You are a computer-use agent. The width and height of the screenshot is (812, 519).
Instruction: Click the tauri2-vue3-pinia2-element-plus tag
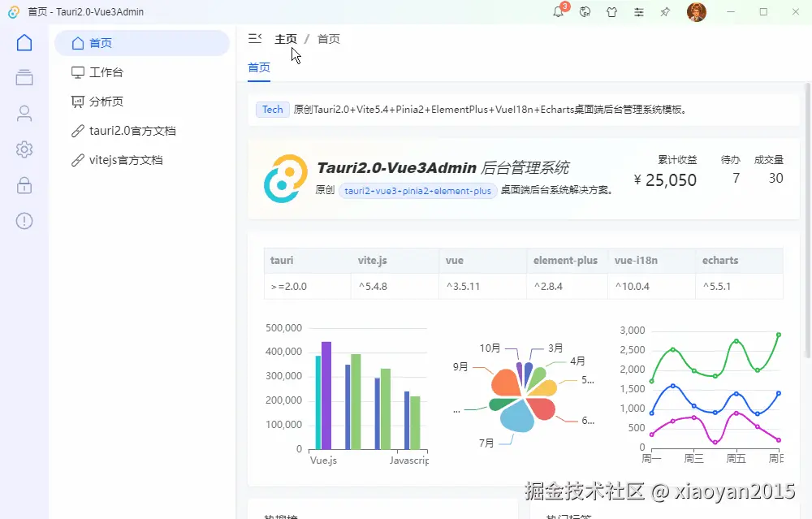[x=418, y=191]
